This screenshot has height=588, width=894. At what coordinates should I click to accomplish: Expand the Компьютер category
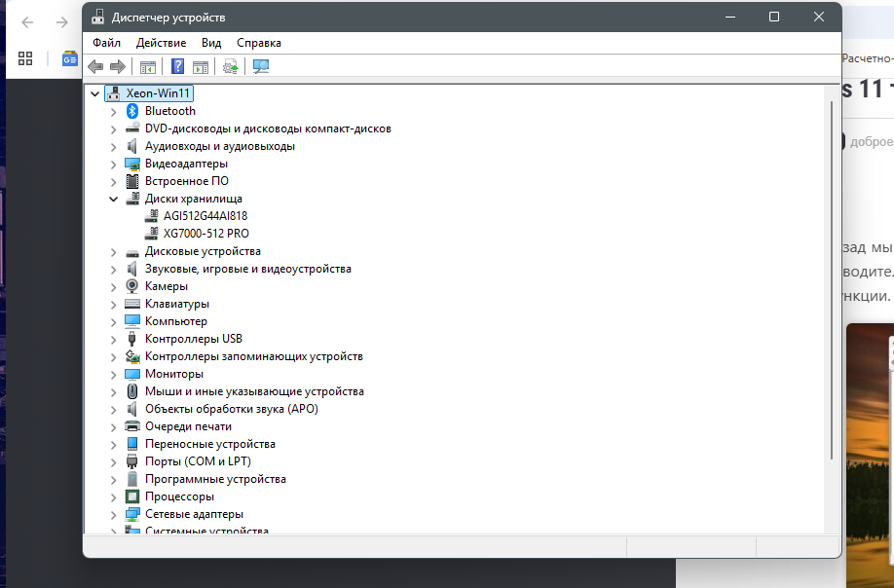(x=114, y=322)
